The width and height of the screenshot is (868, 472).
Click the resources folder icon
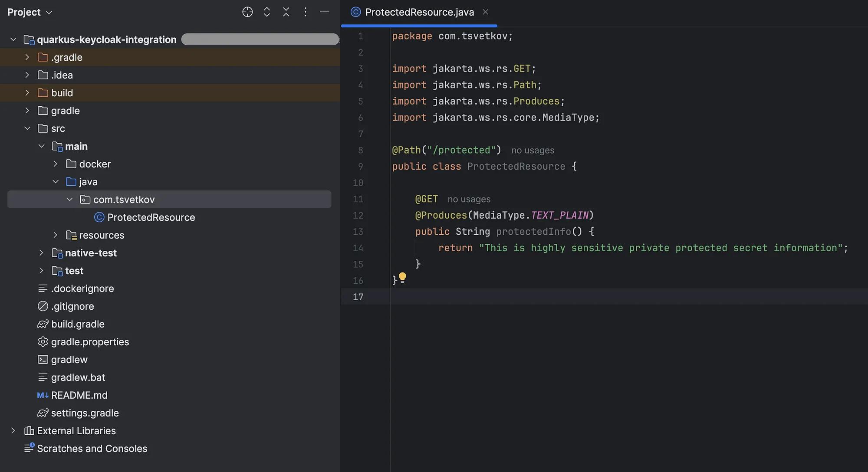click(71, 235)
